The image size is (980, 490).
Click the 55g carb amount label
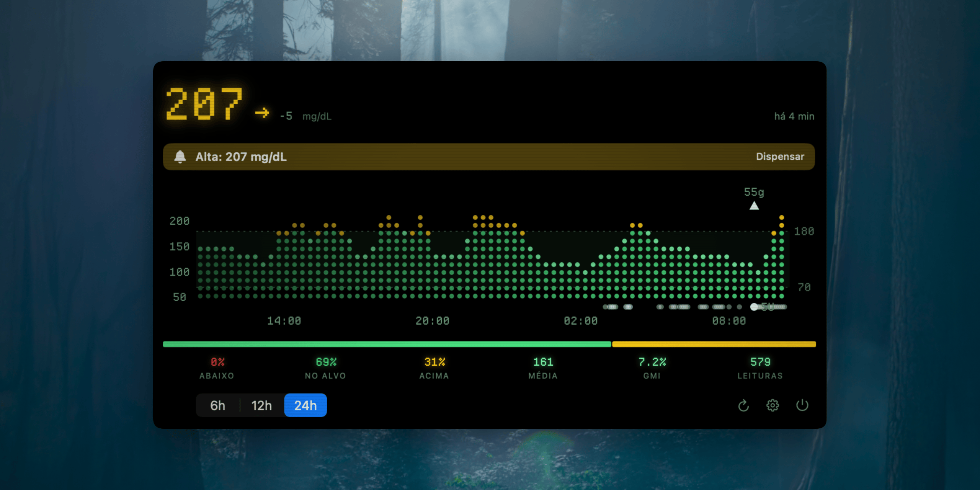tap(754, 192)
